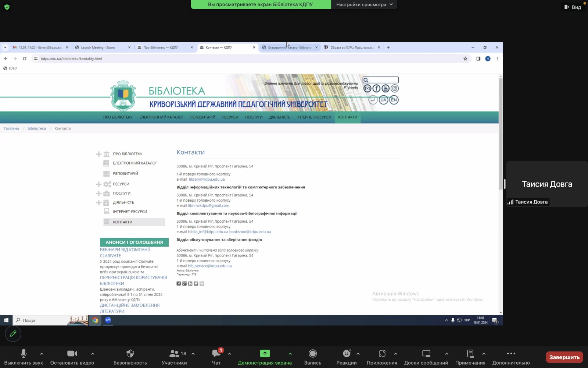
Task: Open Notes in Zoom toolbar
Action: [x=470, y=357]
